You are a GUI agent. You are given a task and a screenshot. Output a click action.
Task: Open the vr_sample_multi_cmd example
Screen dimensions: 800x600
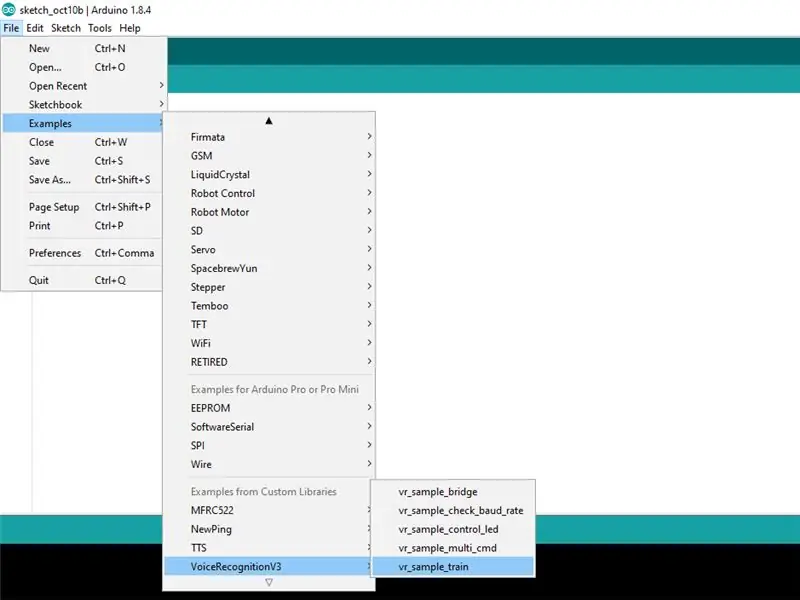(453, 548)
